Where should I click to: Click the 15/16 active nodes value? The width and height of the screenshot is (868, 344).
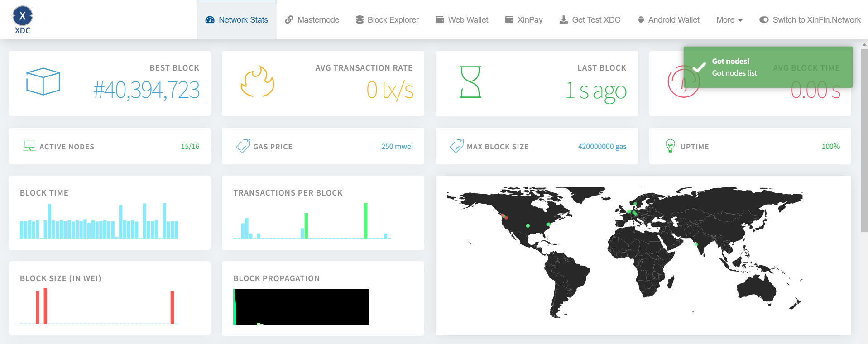190,146
